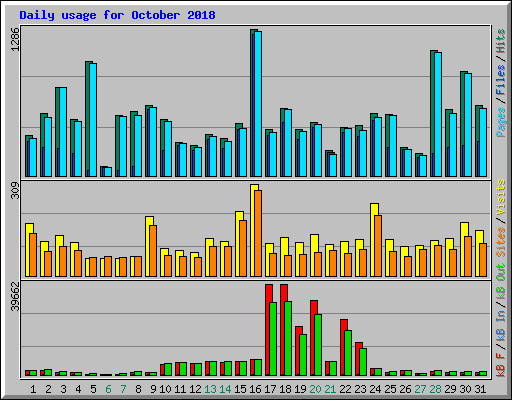This screenshot has width=512, height=400.
Task: Select day 1 on the x-axis
Action: point(33,389)
